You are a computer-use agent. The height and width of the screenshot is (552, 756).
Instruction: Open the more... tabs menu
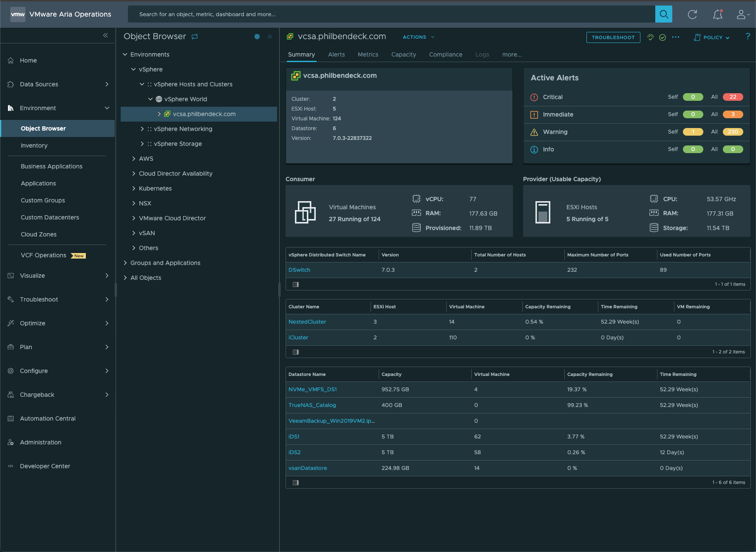[512, 54]
